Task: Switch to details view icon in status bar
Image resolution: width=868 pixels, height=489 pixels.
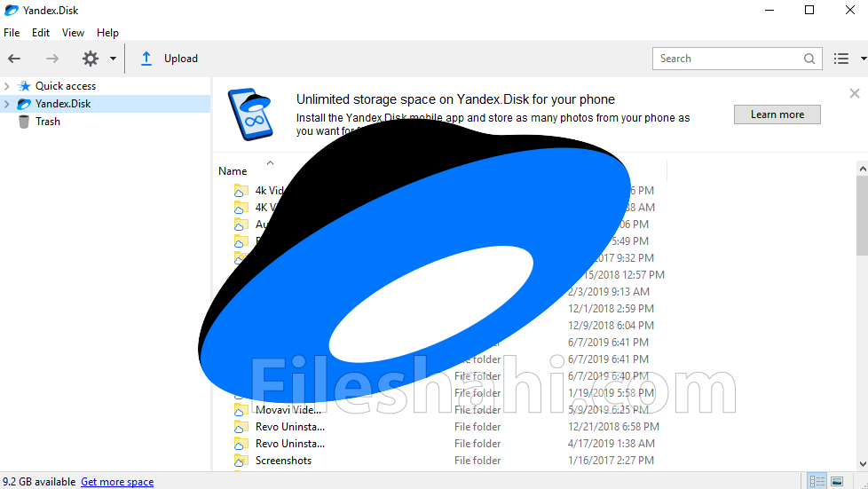Action: [817, 481]
